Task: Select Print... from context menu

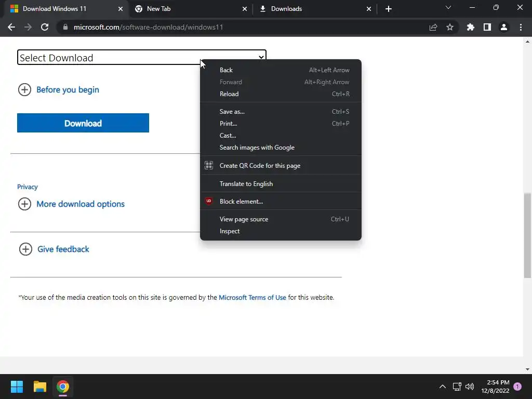Action: point(281,124)
